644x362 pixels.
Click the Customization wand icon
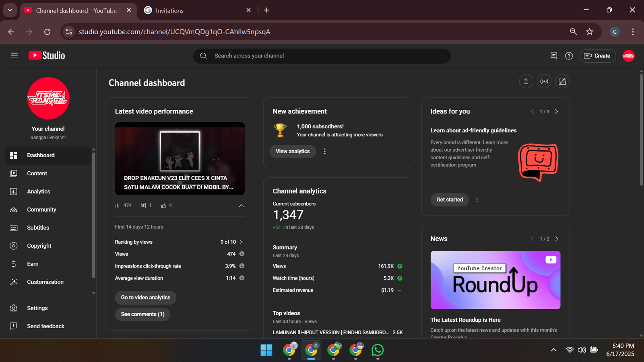point(14,282)
